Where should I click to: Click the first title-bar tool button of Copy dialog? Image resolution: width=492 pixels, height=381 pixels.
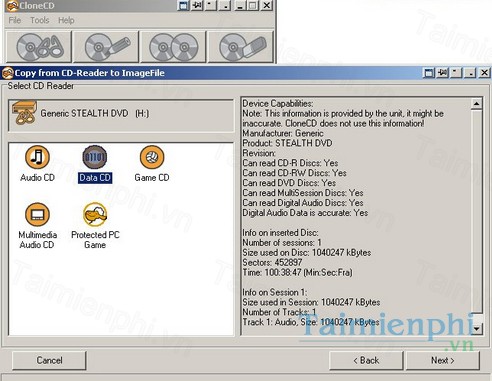click(x=428, y=72)
